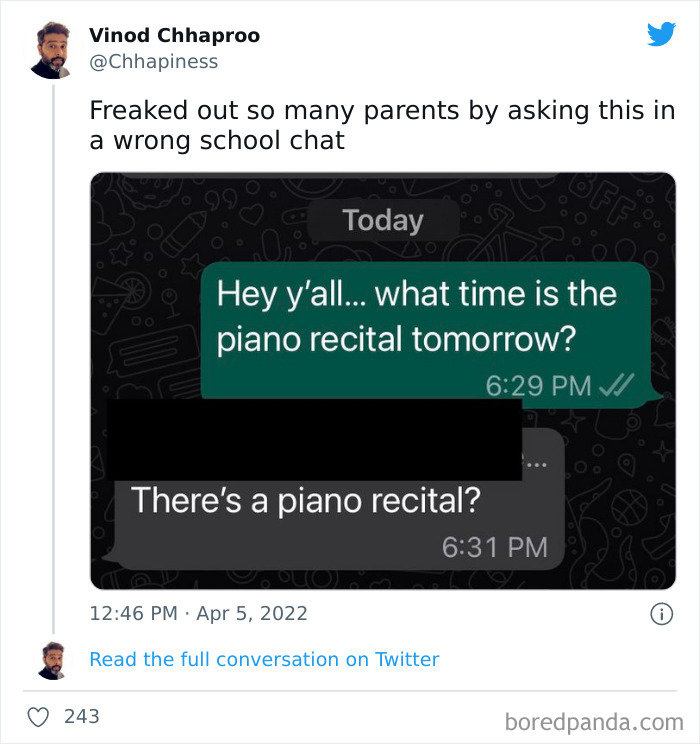Click the Today date label in chat
The width and height of the screenshot is (700, 744).
point(383,220)
